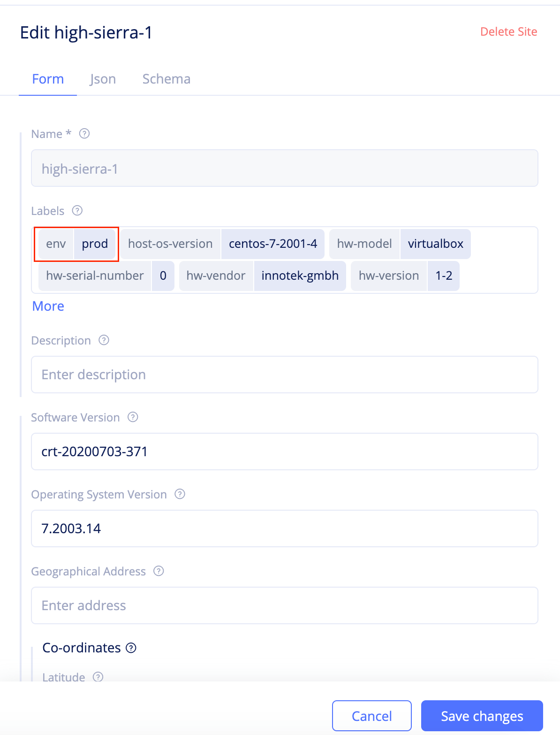This screenshot has width=560, height=735.
Task: Open help tooltip for Labels
Action: (77, 211)
